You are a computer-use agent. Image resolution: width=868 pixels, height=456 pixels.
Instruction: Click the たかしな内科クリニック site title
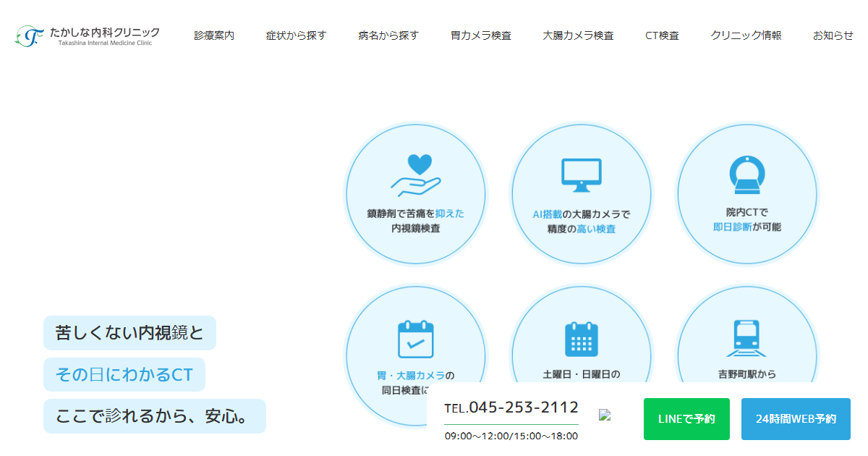tap(105, 33)
